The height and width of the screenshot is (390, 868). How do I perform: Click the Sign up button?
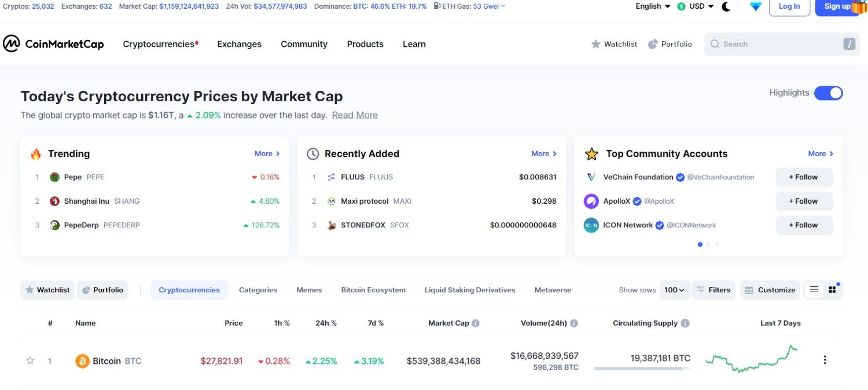point(837,6)
